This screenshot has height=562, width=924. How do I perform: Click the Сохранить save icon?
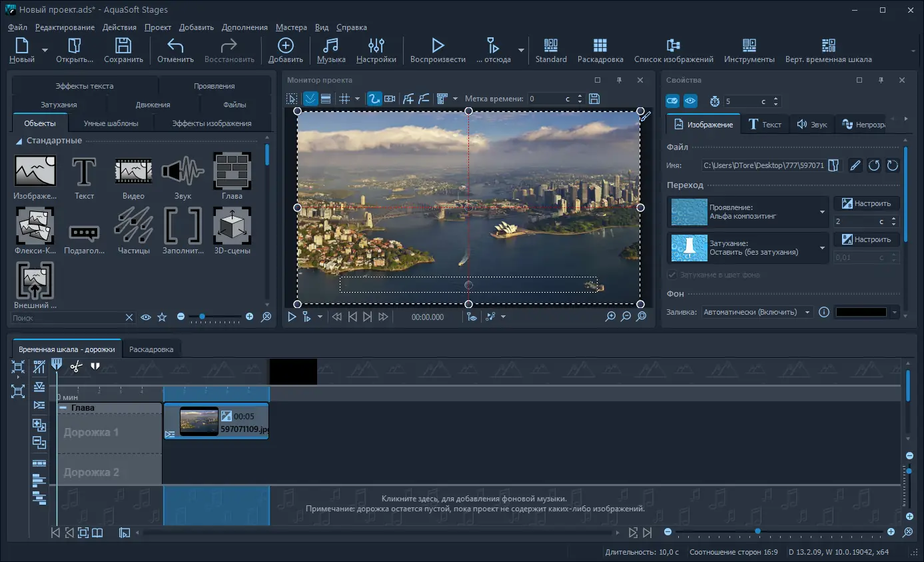tap(123, 51)
